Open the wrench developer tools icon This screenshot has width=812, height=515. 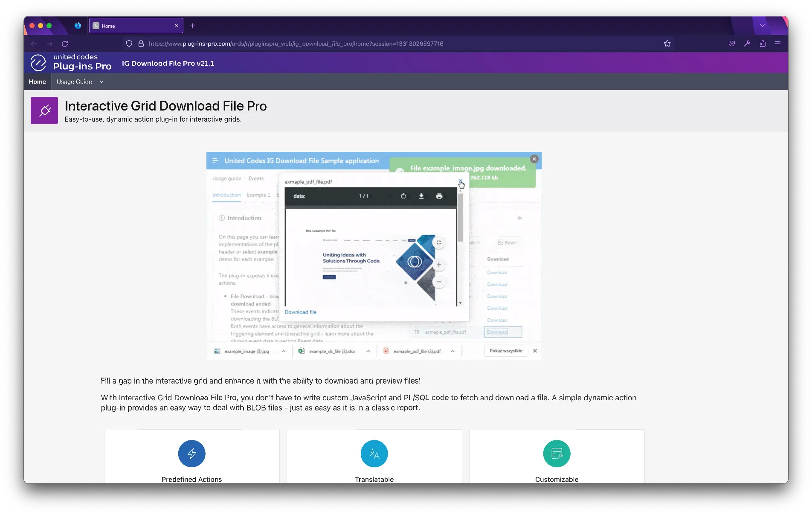coord(747,44)
